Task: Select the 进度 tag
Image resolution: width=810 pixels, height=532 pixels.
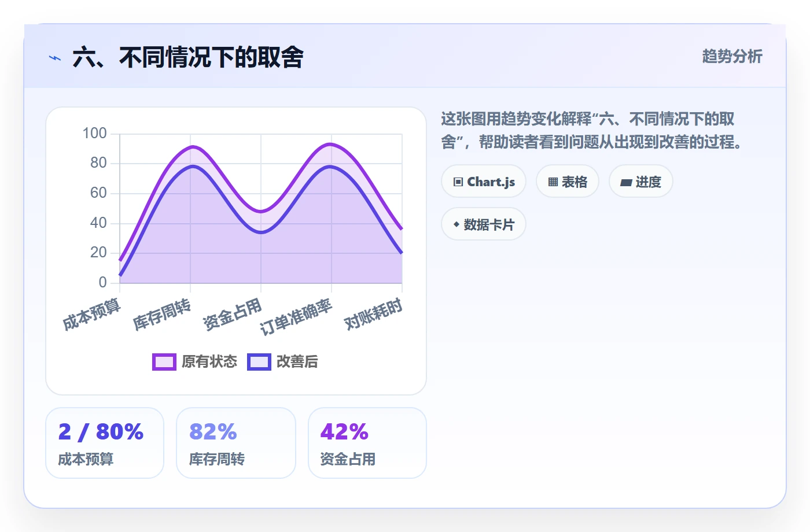Action: point(641,182)
